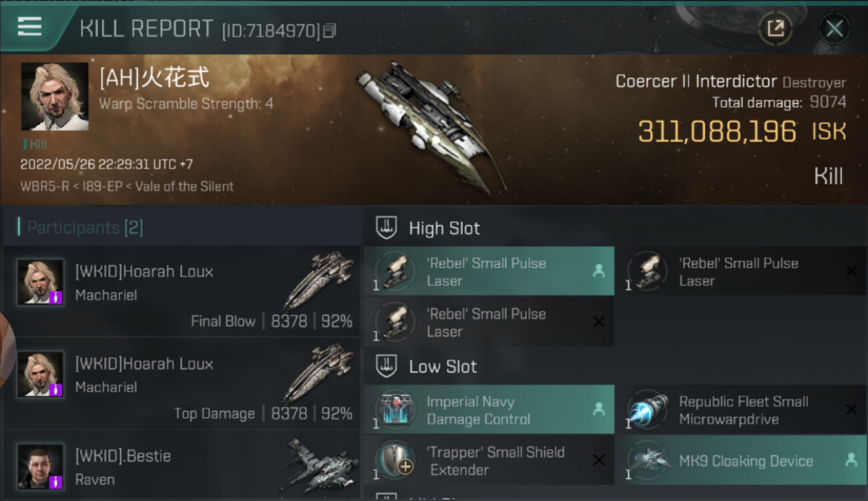This screenshot has height=501, width=868.
Task: Close the kill report window
Action: (x=834, y=29)
